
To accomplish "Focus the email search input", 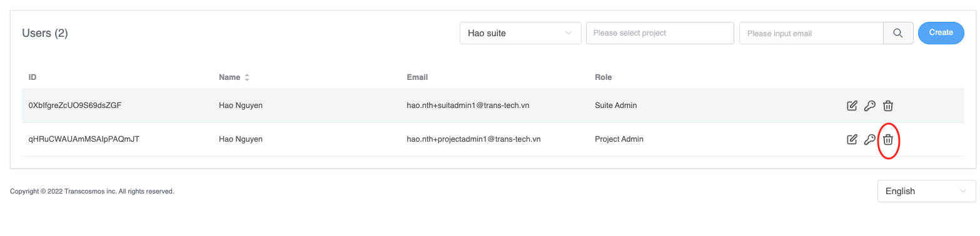I will [811, 33].
